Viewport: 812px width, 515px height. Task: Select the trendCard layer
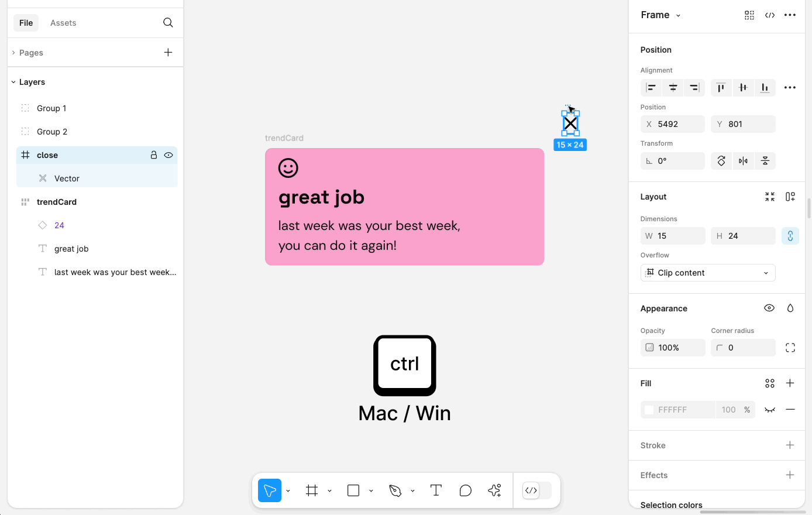coord(57,202)
